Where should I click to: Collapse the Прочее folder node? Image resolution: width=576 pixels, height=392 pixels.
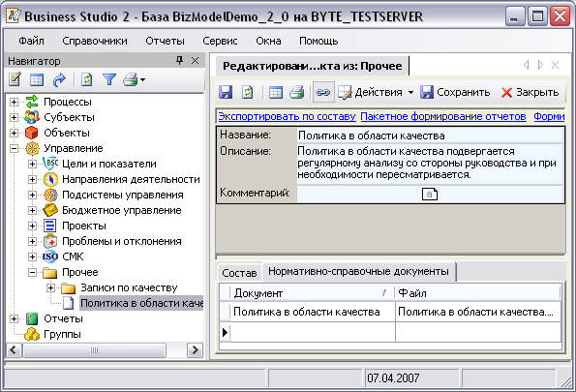[32, 272]
